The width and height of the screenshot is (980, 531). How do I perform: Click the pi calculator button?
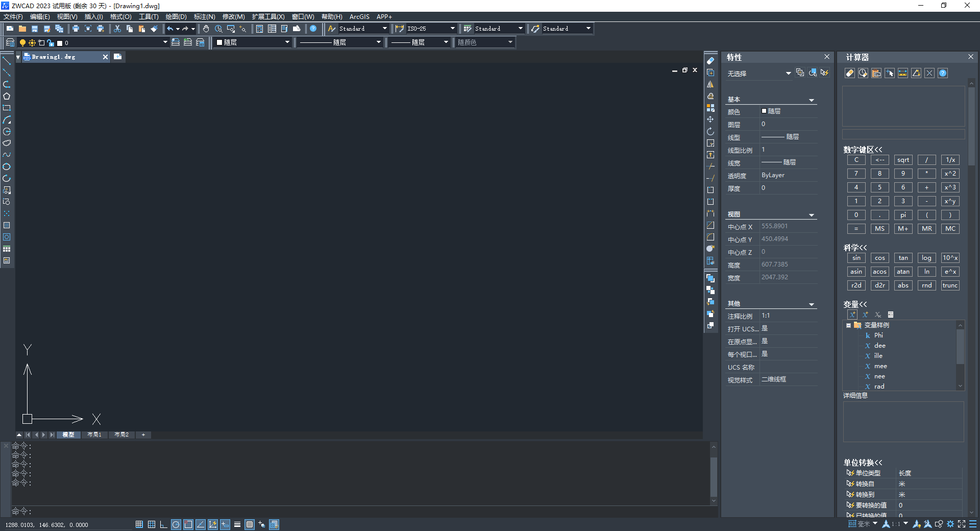click(903, 215)
